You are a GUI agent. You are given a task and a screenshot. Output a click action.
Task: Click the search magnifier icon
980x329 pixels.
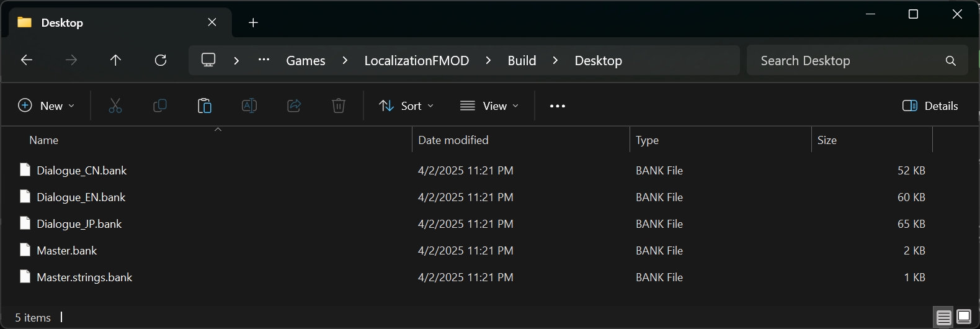(950, 61)
